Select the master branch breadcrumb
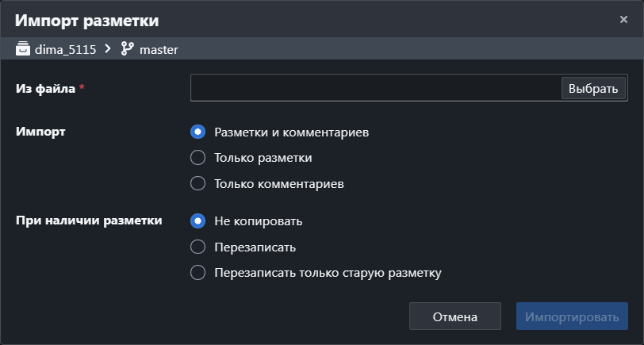 click(x=159, y=50)
